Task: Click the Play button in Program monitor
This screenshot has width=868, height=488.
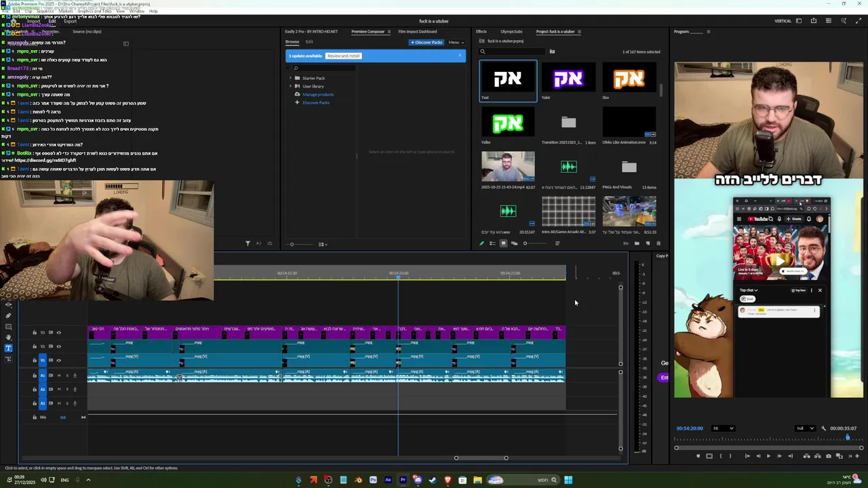Action: pos(768,456)
